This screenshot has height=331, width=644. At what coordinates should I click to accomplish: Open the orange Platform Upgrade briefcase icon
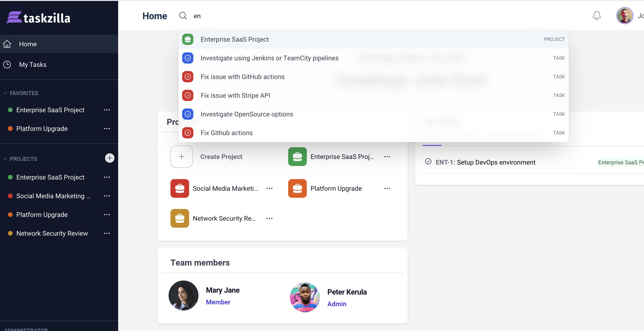(297, 188)
